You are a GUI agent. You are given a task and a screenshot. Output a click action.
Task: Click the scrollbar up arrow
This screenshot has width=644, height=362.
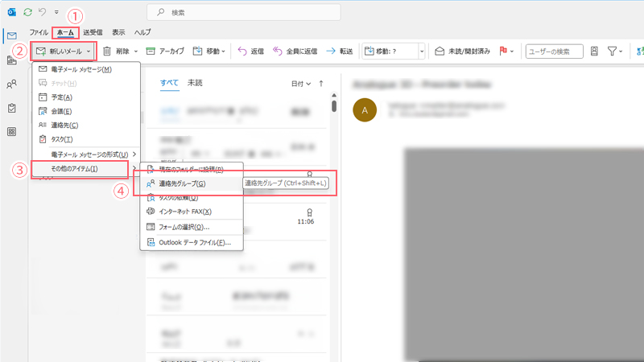coord(334,95)
